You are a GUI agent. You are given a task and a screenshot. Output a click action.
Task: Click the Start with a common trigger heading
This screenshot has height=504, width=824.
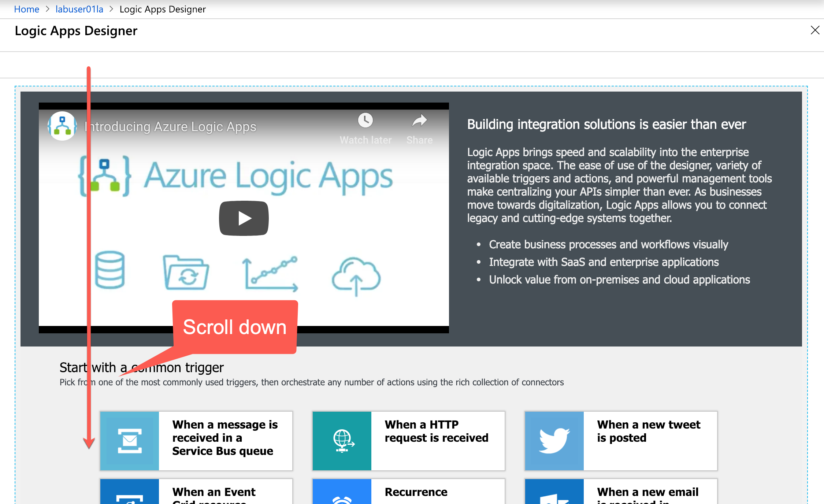point(142,367)
